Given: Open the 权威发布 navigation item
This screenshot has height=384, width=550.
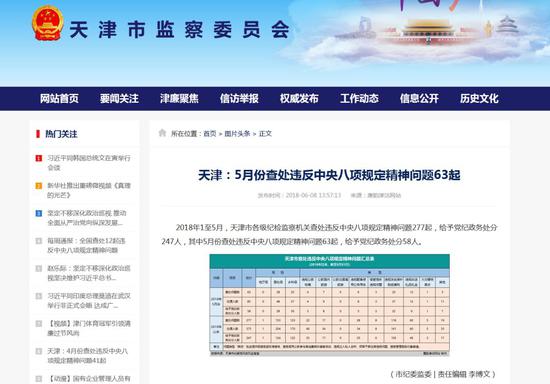Looking at the screenshot, I should (299, 99).
